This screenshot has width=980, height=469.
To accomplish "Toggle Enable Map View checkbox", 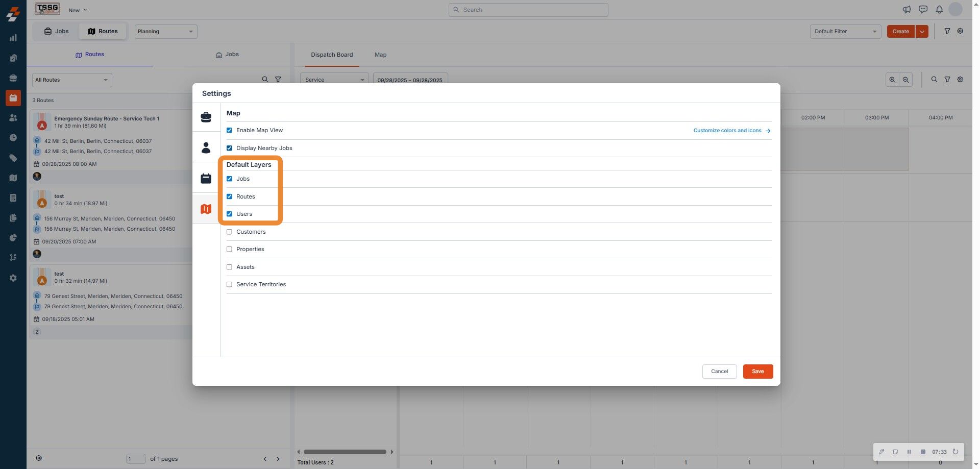I will click(x=229, y=130).
